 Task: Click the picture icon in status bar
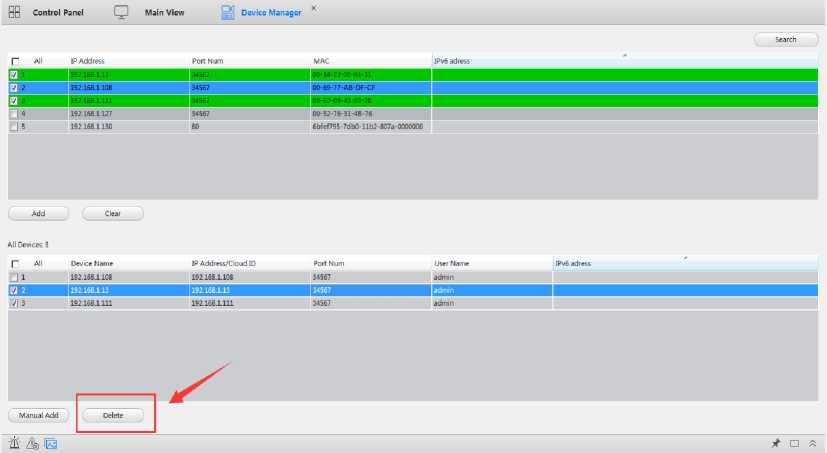(50, 443)
